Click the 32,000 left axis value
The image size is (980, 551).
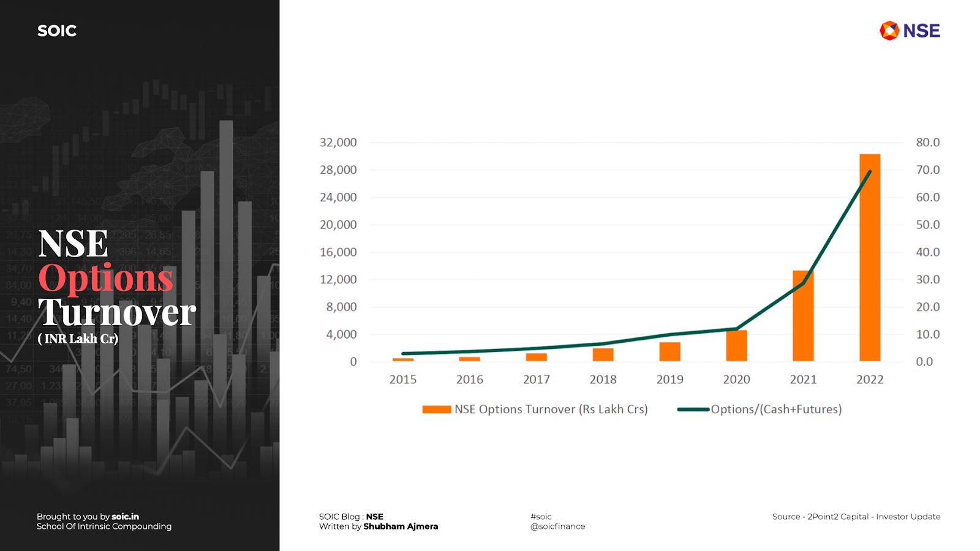tap(338, 143)
